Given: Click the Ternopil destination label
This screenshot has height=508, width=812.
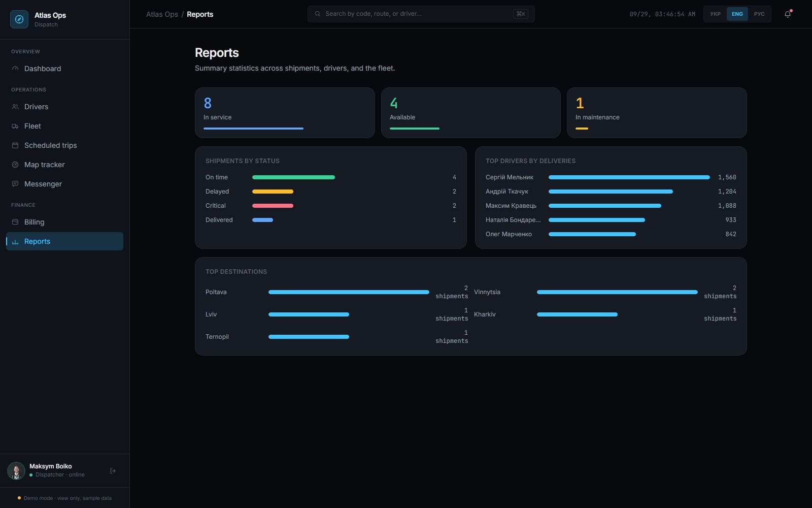Looking at the screenshot, I should [217, 337].
